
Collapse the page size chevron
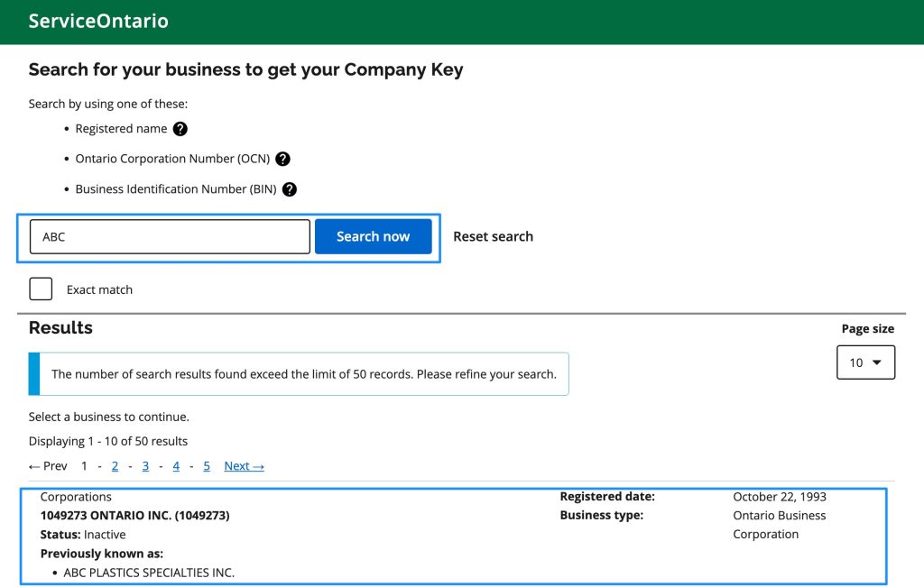[x=876, y=362]
